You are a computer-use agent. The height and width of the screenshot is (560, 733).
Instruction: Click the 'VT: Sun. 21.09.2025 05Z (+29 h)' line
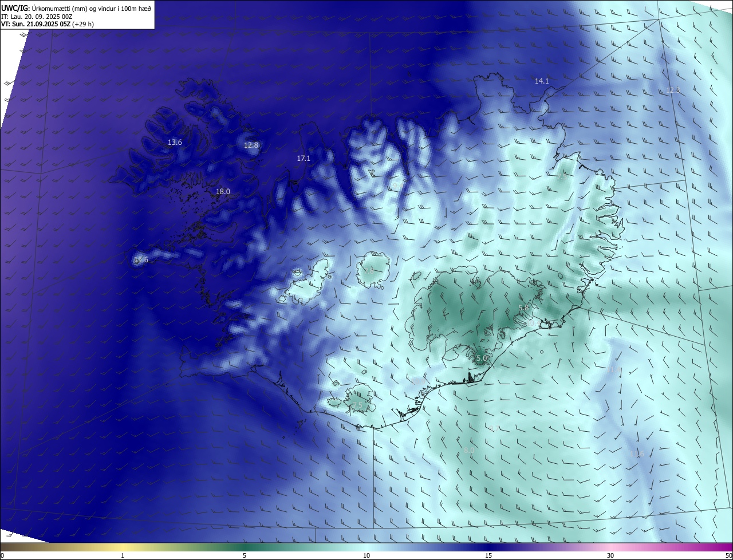48,24
